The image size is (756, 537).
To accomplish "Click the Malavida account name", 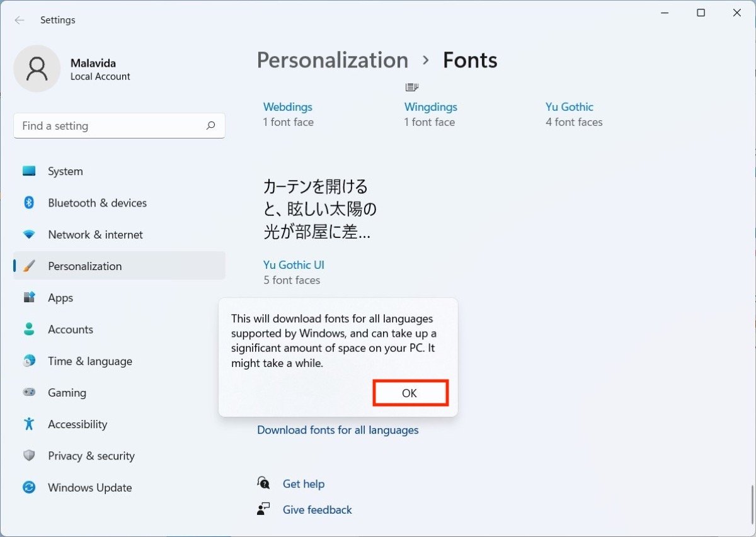I will [x=93, y=63].
